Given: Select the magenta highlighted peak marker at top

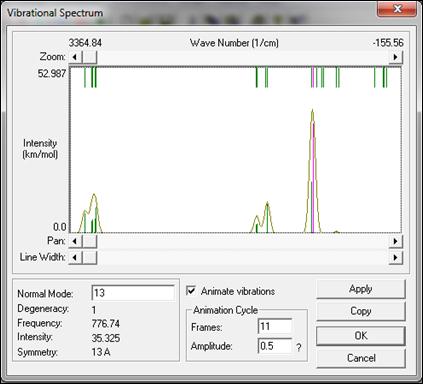Looking at the screenshot, I should 313,77.
